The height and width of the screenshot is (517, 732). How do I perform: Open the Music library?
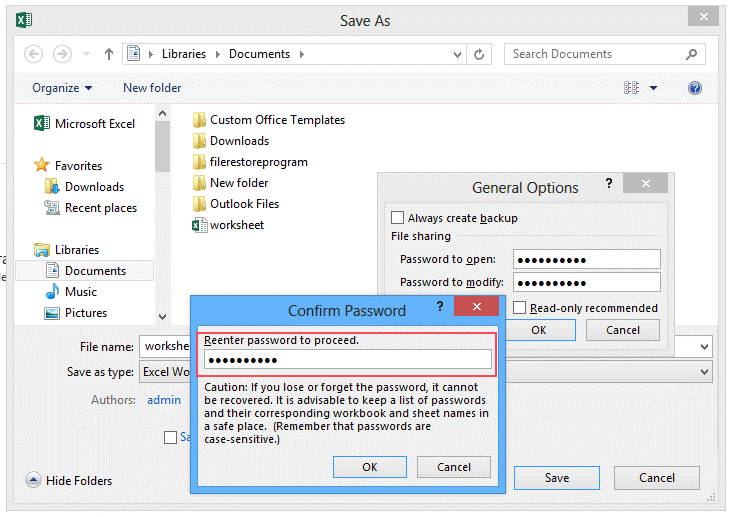[x=71, y=292]
